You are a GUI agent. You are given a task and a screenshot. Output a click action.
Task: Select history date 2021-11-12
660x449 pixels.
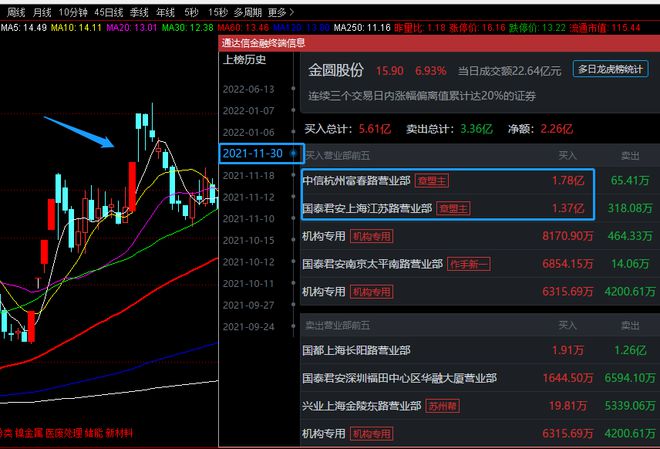(x=248, y=197)
